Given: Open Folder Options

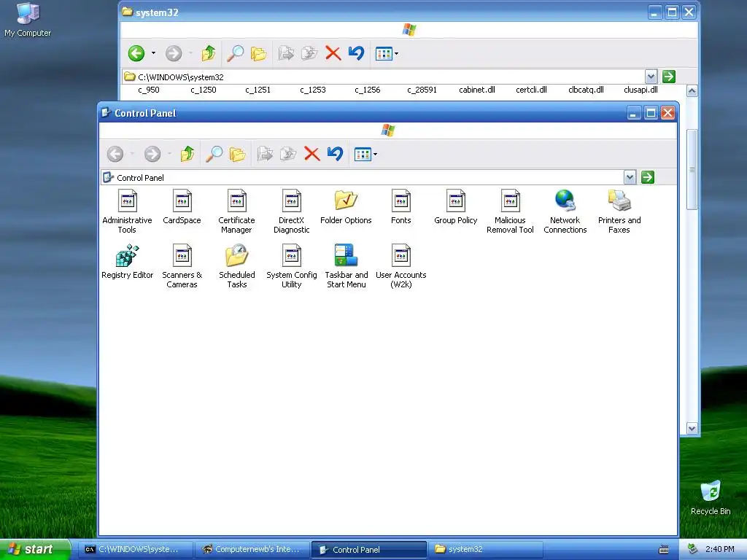Looking at the screenshot, I should click(x=346, y=207).
